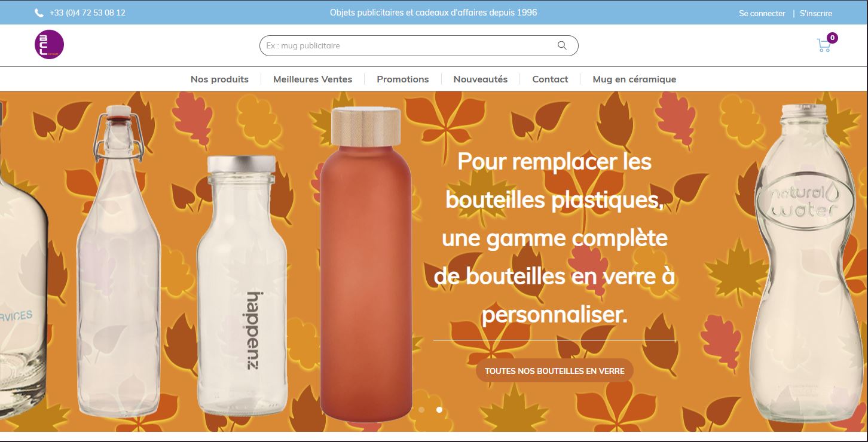This screenshot has height=442, width=868.
Task: Click the Se connecter link
Action: [x=762, y=13]
